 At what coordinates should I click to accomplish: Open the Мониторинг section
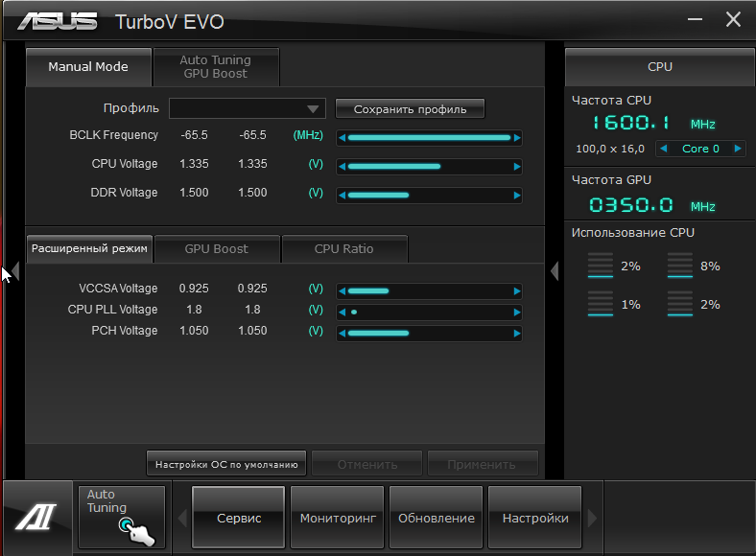click(338, 518)
